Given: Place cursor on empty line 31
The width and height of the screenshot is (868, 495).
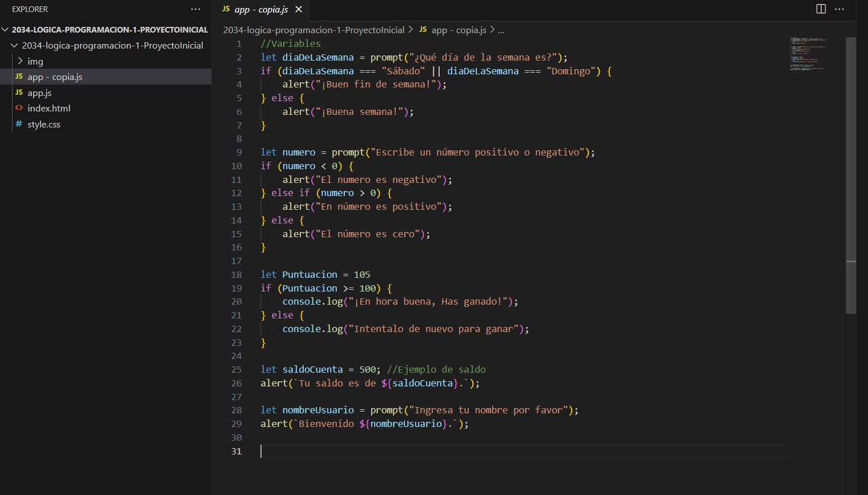Looking at the screenshot, I should click(523, 451).
